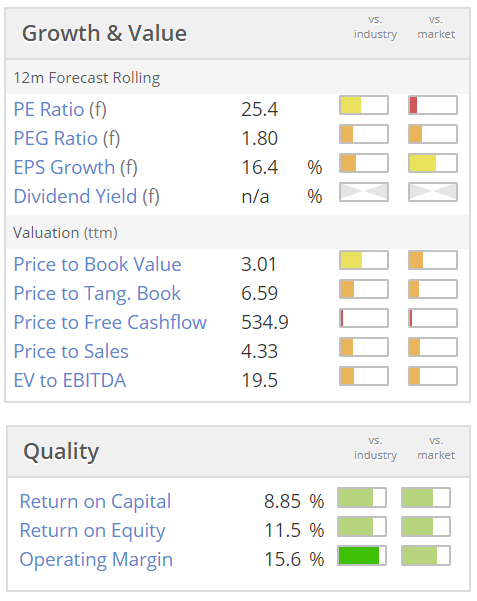Select the EV to EBITDA link
Image resolution: width=477 pixels, height=601 pixels.
click(70, 380)
